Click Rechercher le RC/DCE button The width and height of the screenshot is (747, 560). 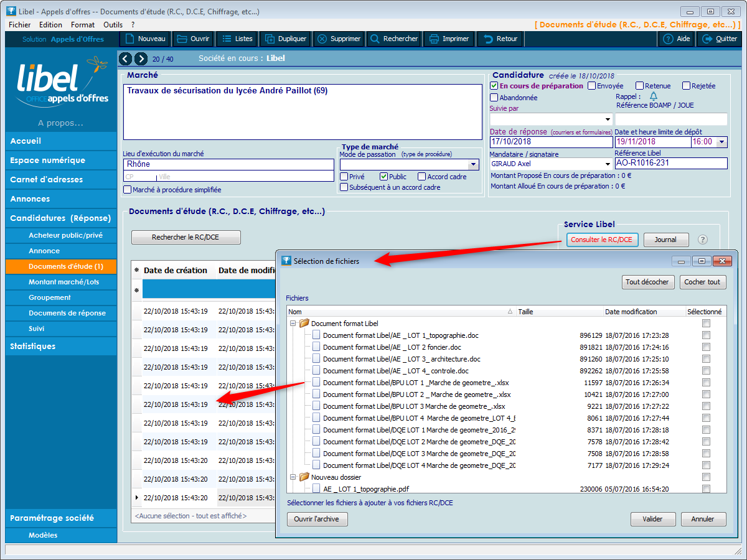pyautogui.click(x=186, y=237)
